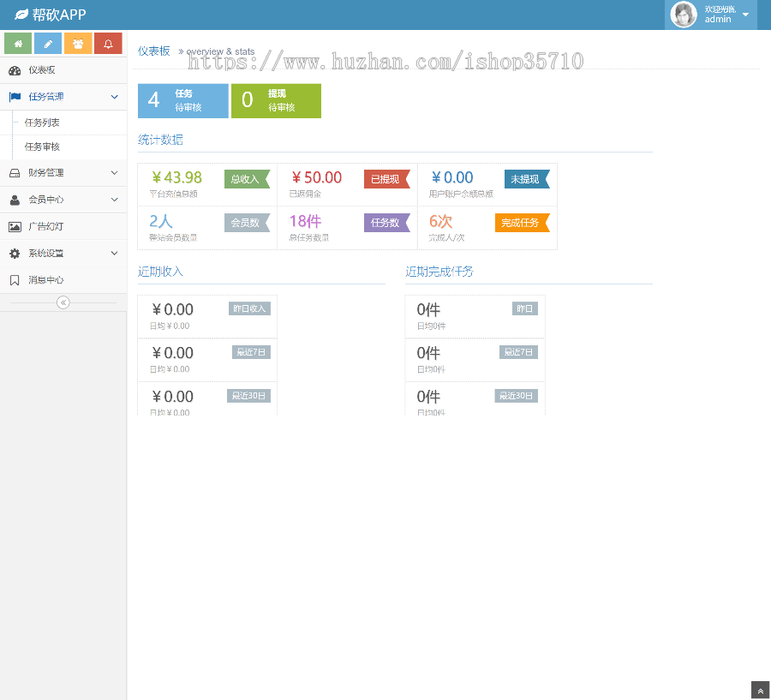Click the blue pencil edit shortcut
The image size is (771, 700).
48,44
